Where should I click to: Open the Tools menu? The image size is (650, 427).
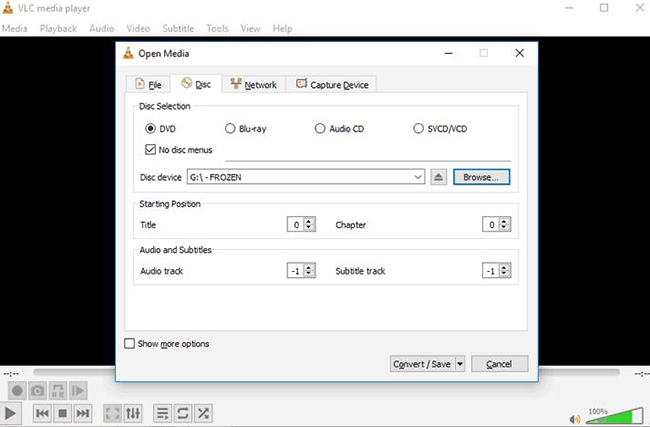point(218,29)
